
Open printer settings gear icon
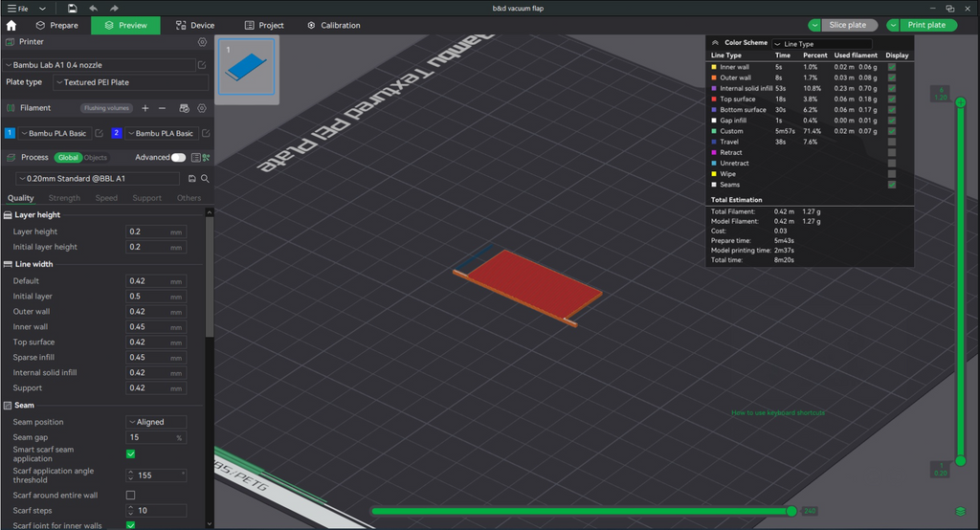(202, 42)
